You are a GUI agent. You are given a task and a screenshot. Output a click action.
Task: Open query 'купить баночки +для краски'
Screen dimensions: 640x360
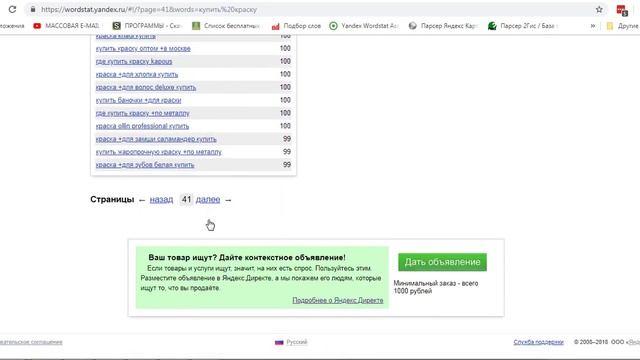pyautogui.click(x=138, y=100)
